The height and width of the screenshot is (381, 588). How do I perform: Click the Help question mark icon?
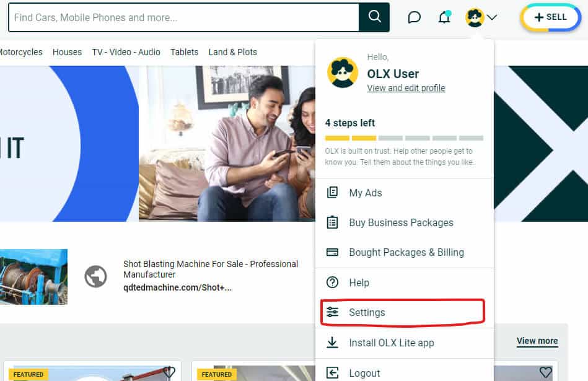coord(332,282)
